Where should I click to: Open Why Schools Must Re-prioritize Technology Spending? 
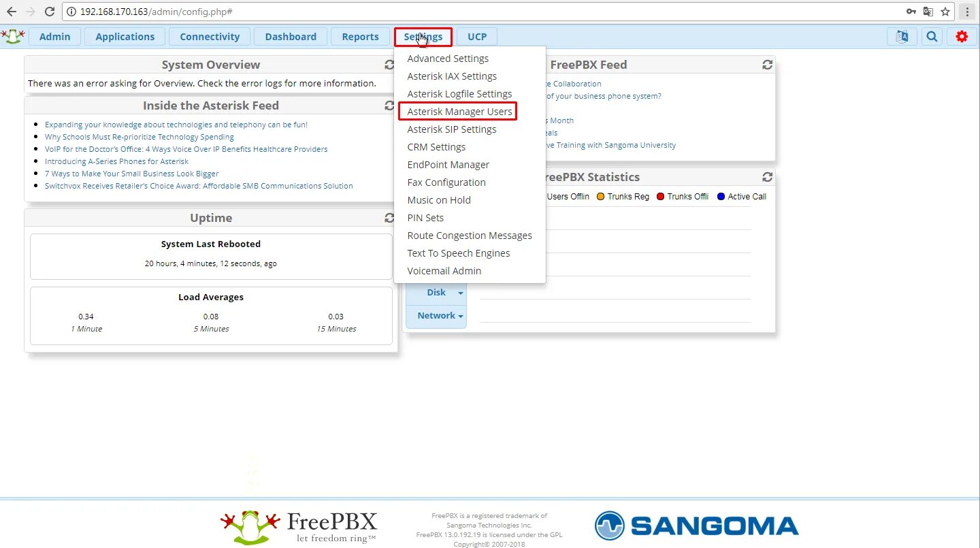point(140,137)
